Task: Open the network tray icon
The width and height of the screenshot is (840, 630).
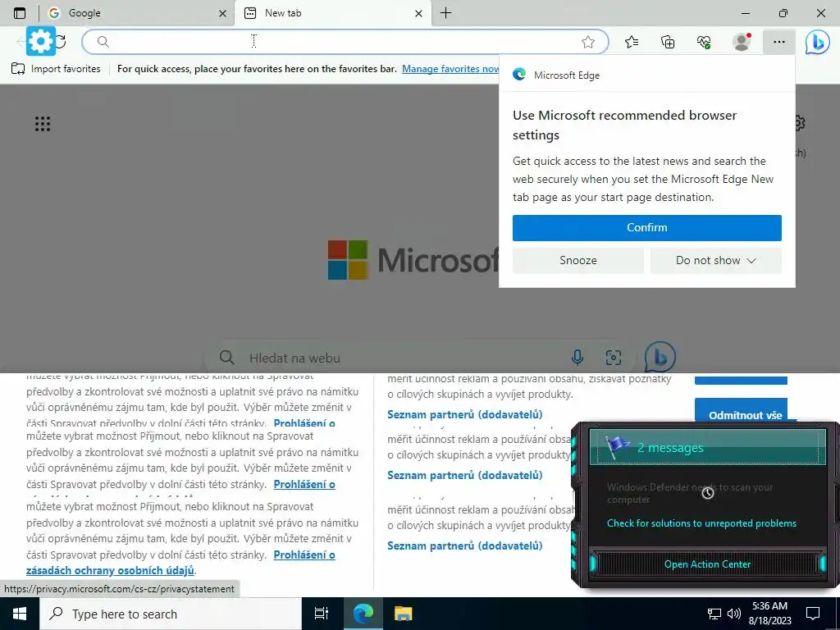Action: tap(714, 614)
